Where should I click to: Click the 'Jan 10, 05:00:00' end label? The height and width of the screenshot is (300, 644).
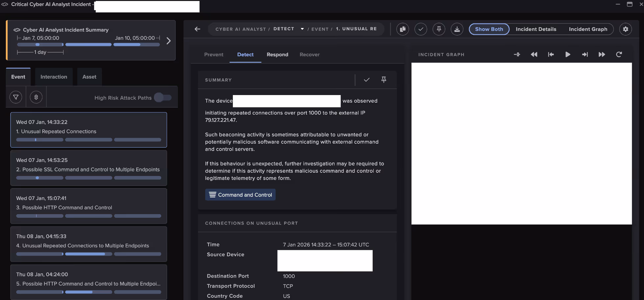pyautogui.click(x=135, y=38)
